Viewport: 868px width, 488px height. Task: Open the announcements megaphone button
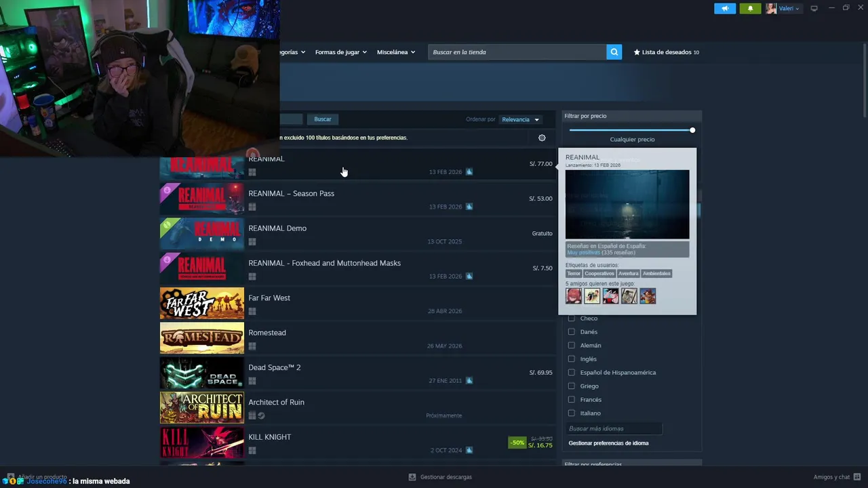724,8
